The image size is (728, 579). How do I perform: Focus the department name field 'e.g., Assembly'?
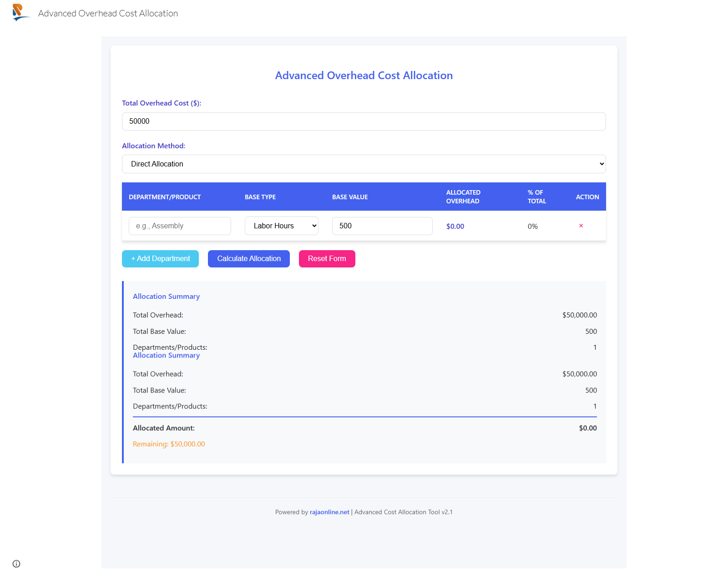(180, 226)
